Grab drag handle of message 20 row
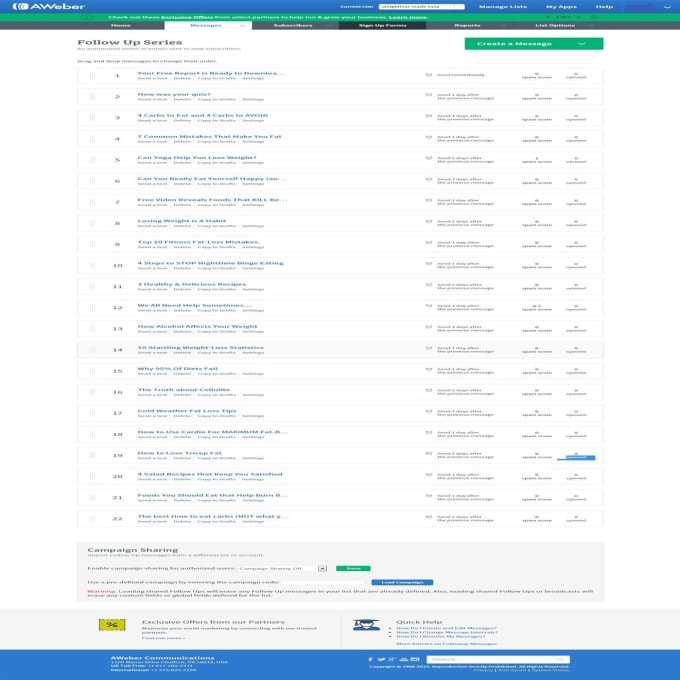680x680 pixels. coord(92,476)
